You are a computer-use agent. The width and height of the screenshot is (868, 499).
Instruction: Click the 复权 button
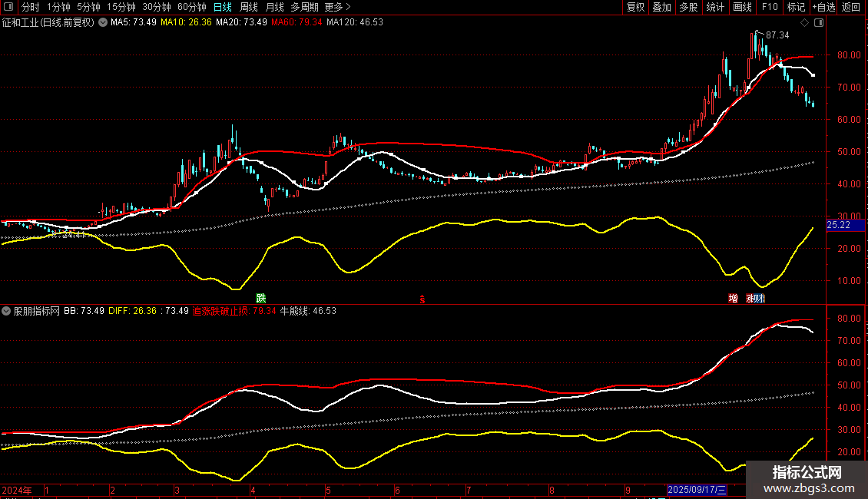635,7
